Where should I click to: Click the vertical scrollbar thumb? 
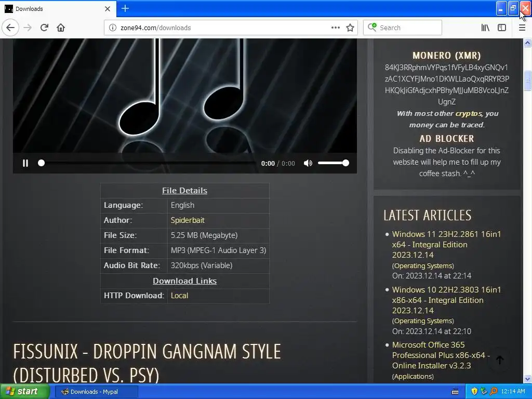pyautogui.click(x=527, y=81)
